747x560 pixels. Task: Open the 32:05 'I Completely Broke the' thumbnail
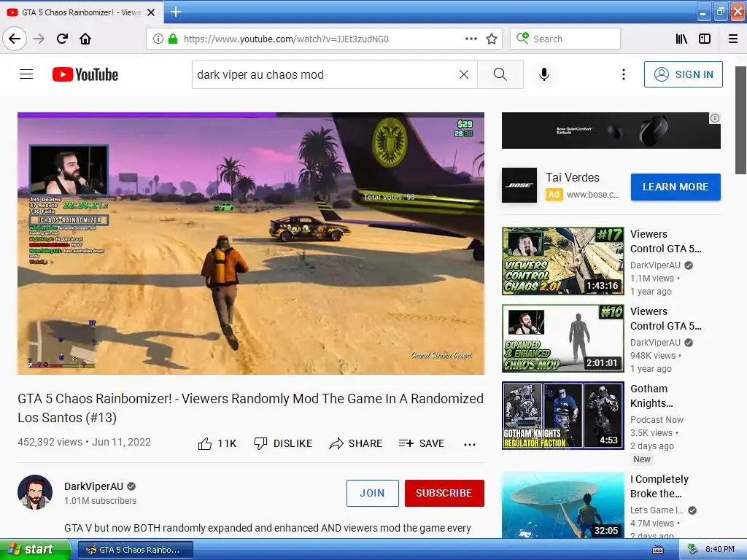tap(562, 505)
